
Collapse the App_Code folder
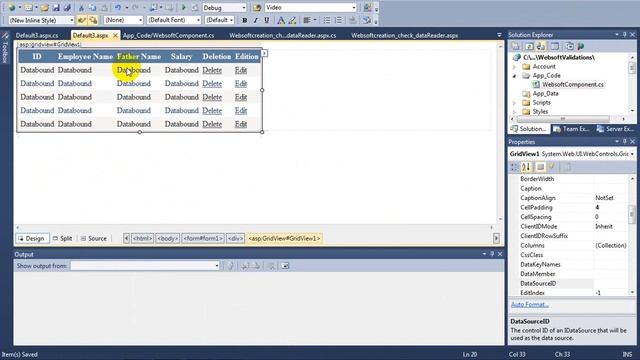point(514,76)
